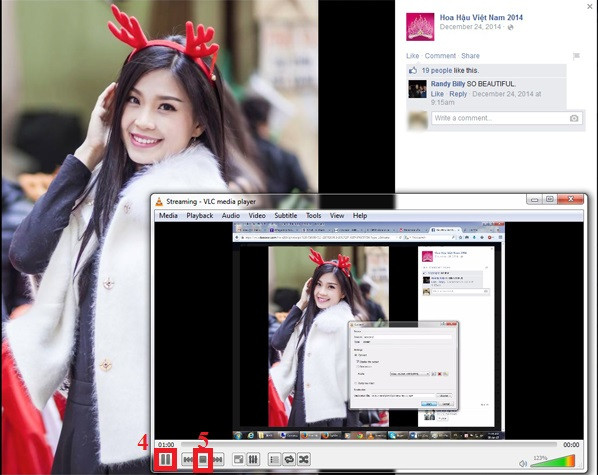The width and height of the screenshot is (598, 475).
Task: Mute the VLC speaker icon
Action: pos(523,464)
